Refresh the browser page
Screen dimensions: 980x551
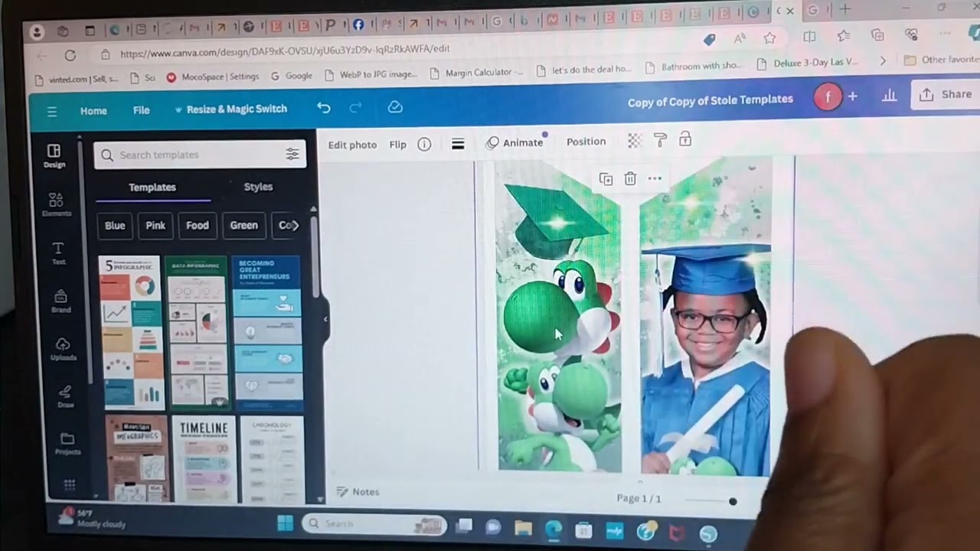pos(70,55)
